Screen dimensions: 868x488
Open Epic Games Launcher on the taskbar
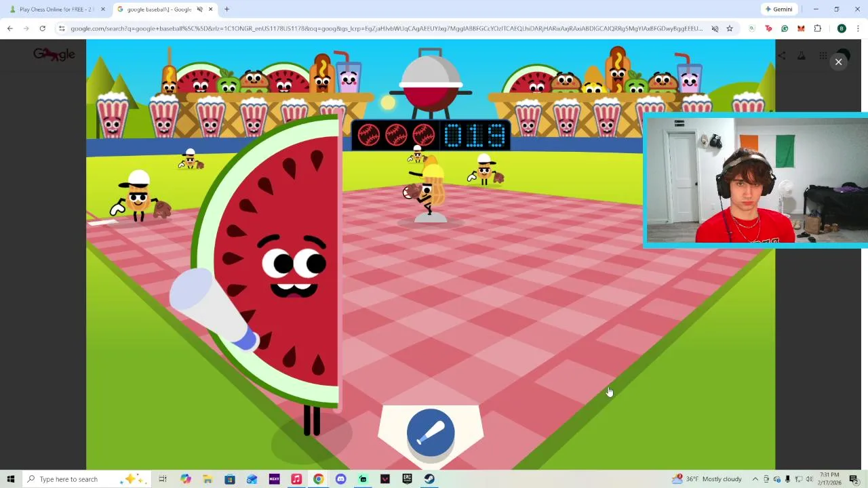(x=407, y=479)
